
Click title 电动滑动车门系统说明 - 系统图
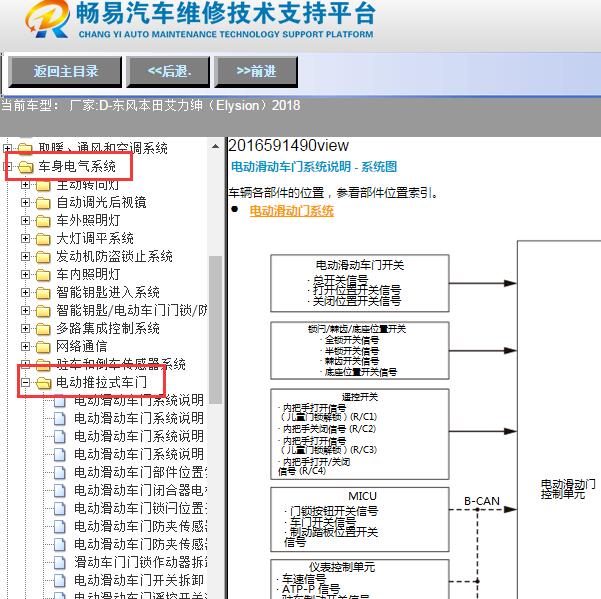pyautogui.click(x=314, y=167)
